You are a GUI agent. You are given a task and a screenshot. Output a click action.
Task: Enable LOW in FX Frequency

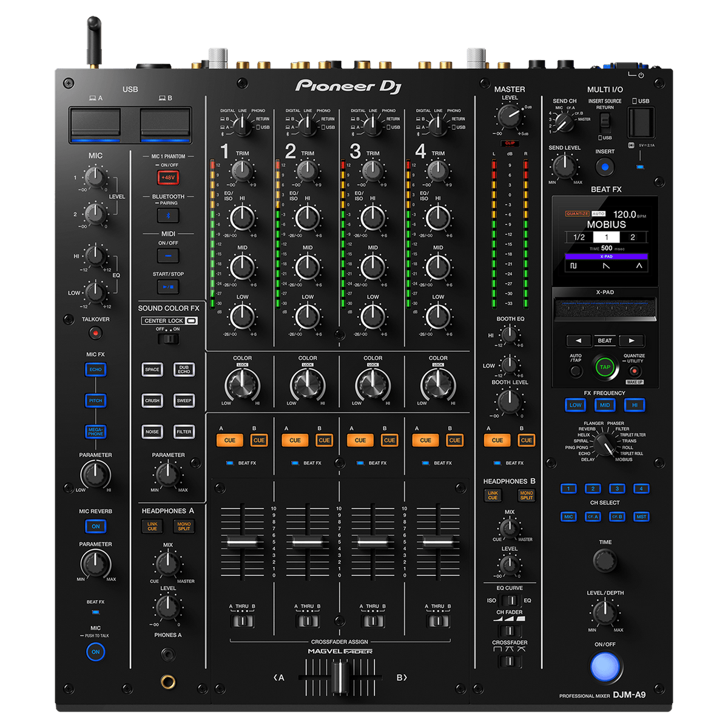point(575,405)
